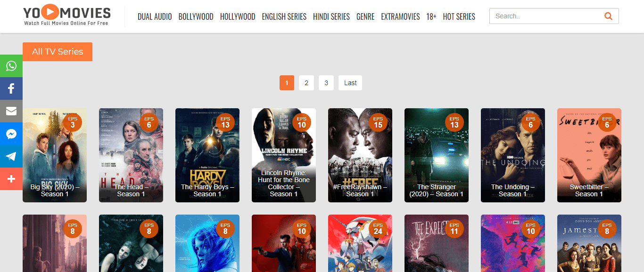The height and width of the screenshot is (272, 644).
Task: Open The Head Season 1 poster
Action: pos(131,155)
